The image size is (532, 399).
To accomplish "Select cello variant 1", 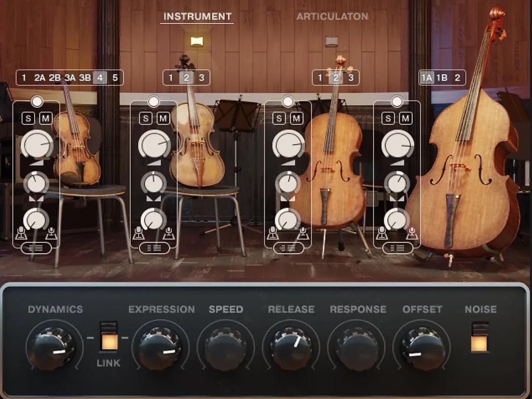I will pyautogui.click(x=320, y=77).
